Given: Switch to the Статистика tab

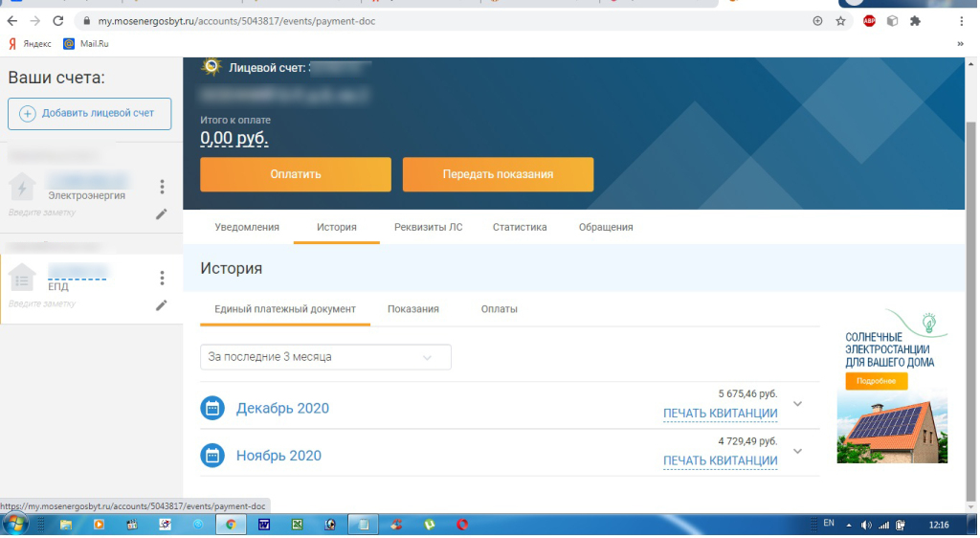Looking at the screenshot, I should (520, 228).
